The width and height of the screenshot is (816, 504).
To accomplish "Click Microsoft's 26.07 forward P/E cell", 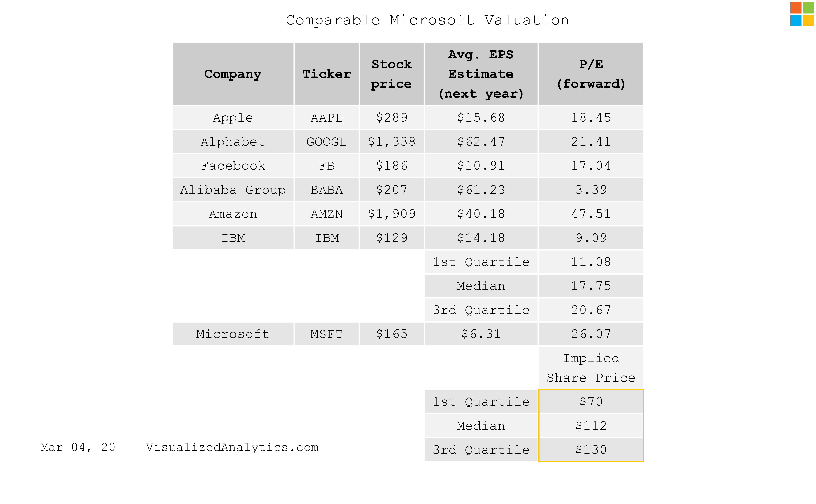I will point(591,334).
